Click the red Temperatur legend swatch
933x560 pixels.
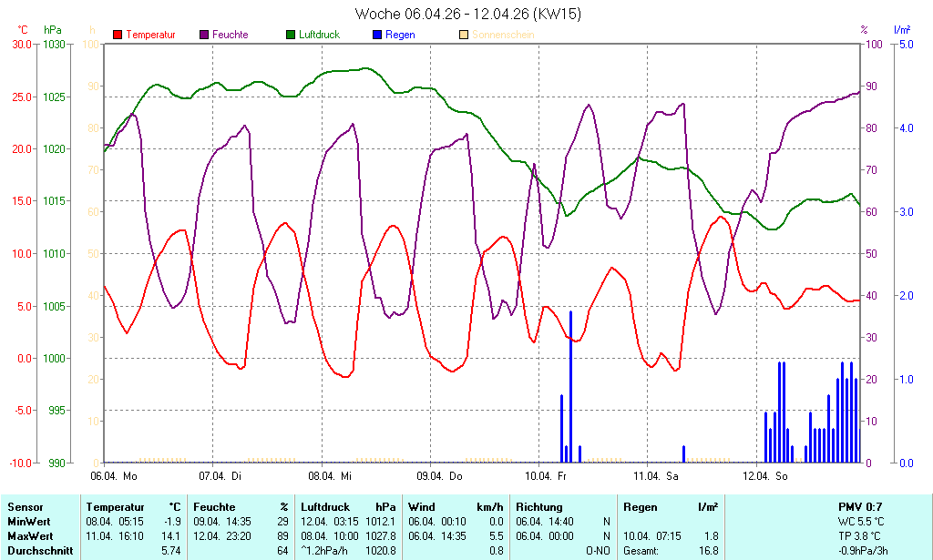pyautogui.click(x=118, y=35)
